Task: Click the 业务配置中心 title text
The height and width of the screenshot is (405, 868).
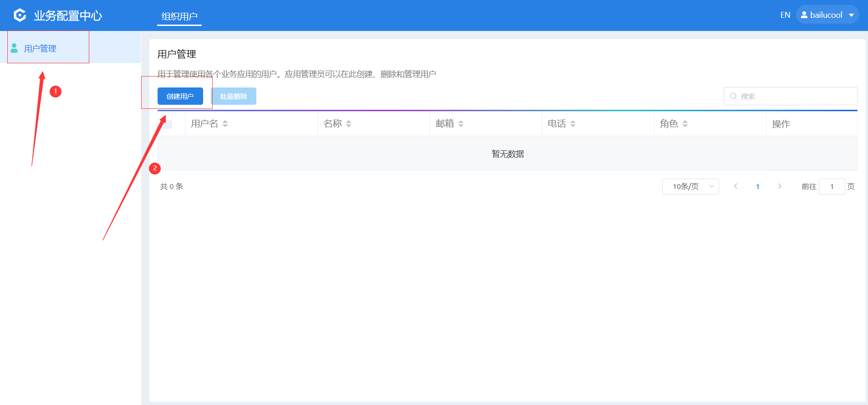Action: (x=68, y=15)
